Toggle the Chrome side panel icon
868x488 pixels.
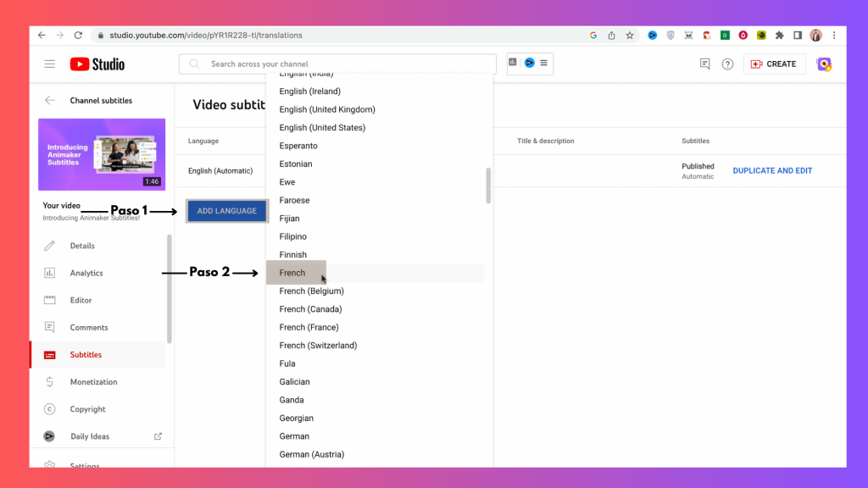798,35
